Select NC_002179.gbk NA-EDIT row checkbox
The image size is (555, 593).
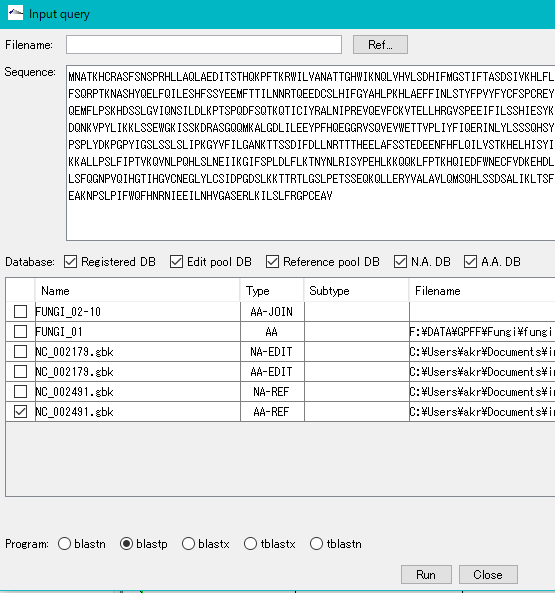pos(20,352)
